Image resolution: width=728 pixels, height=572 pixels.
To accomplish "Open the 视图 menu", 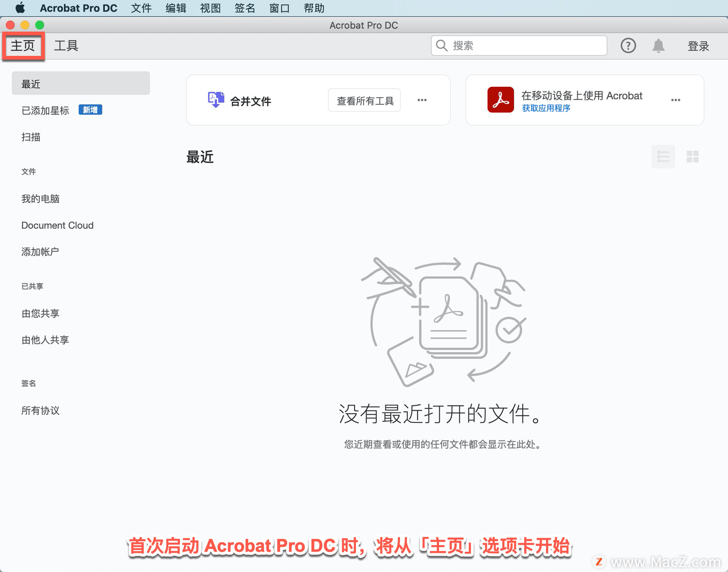I will 210,8.
